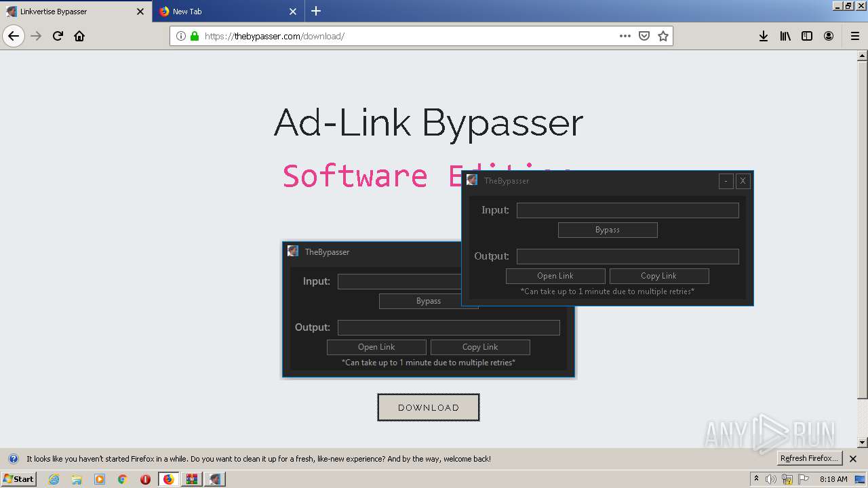
Task: Select the Firefox taskbar button
Action: point(168,479)
